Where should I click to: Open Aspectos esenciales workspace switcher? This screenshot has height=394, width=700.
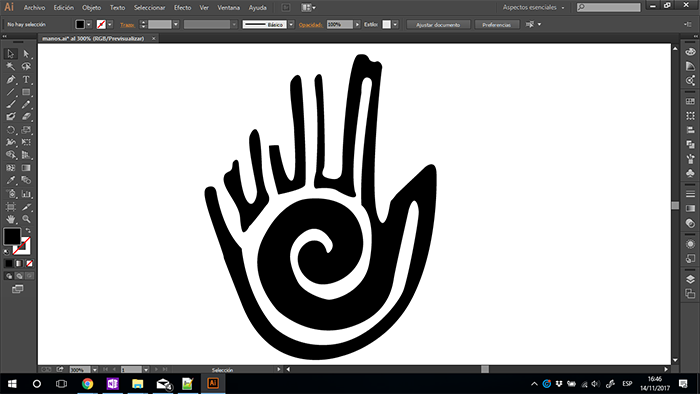point(533,8)
